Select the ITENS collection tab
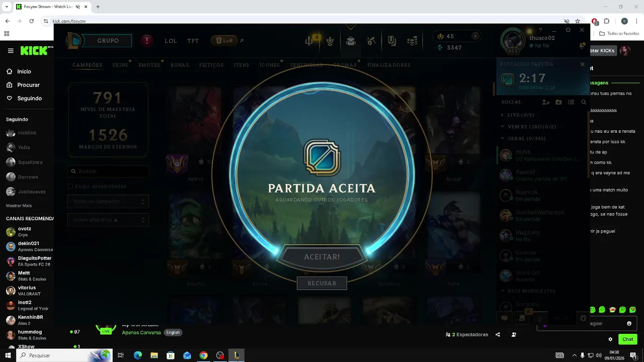Image resolution: width=644 pixels, height=362 pixels. pyautogui.click(x=242, y=65)
